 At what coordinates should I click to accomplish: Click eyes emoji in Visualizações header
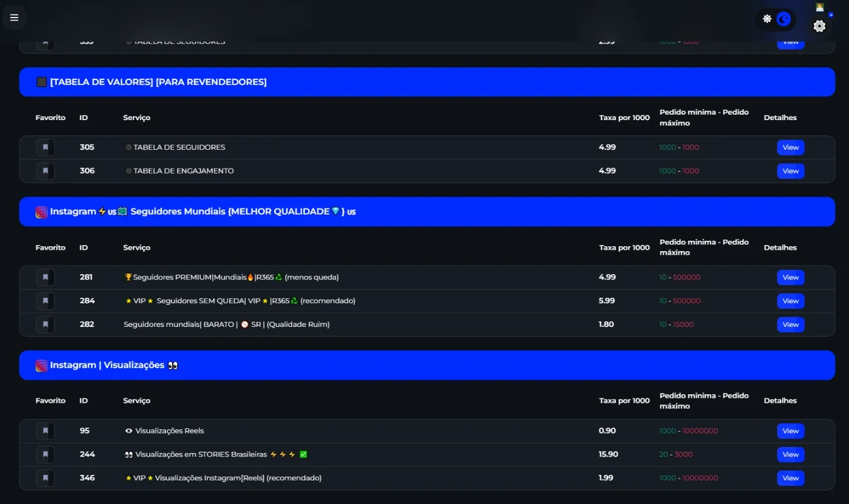click(172, 365)
